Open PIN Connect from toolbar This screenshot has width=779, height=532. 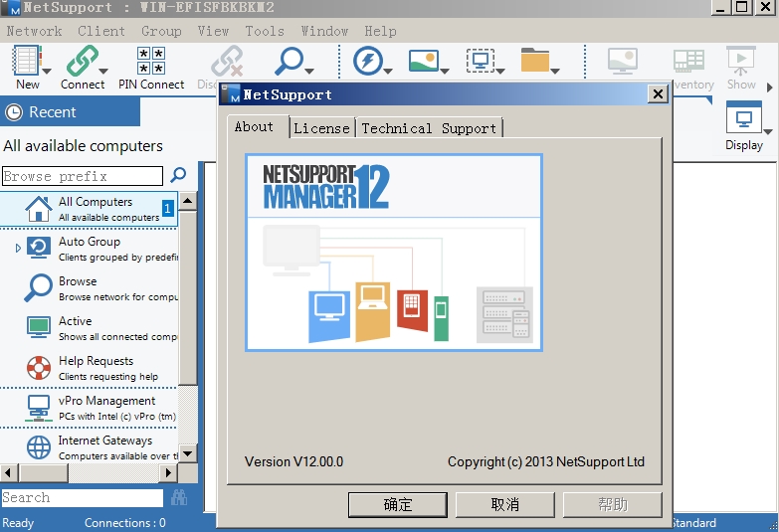pos(151,67)
